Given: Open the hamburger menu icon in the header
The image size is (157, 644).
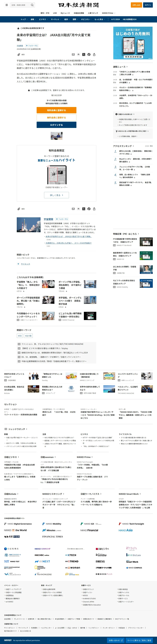Looking at the screenshot, I should coord(7,5).
